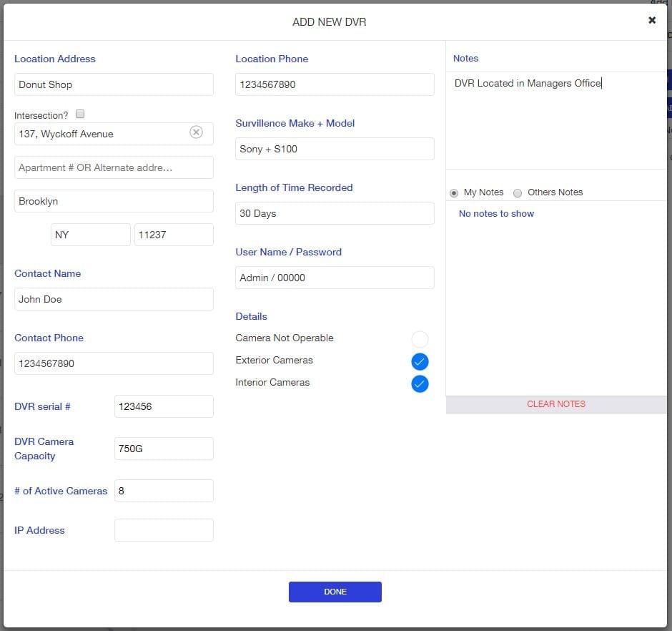Clear the Wyckoff Avenue address field
The image size is (672, 631).
196,132
